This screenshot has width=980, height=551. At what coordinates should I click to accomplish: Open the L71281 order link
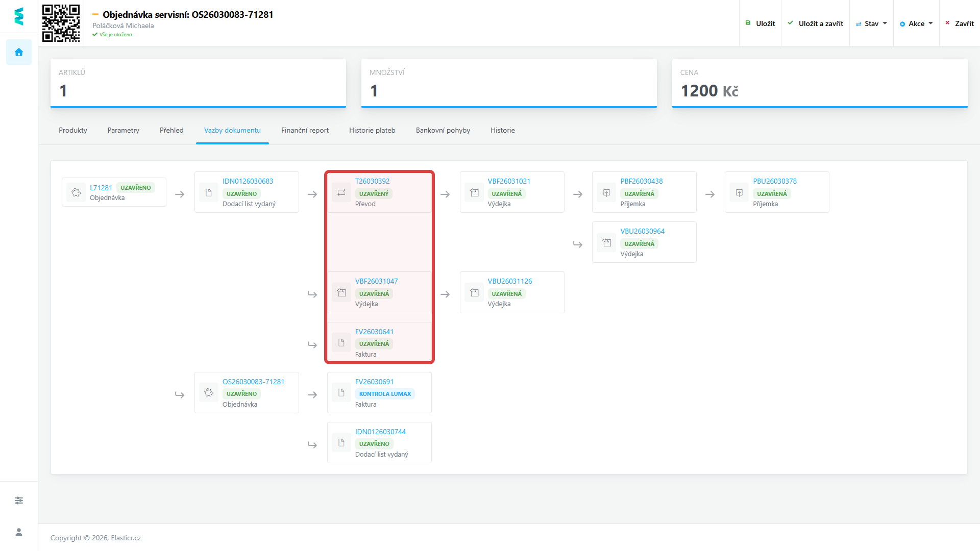point(101,188)
